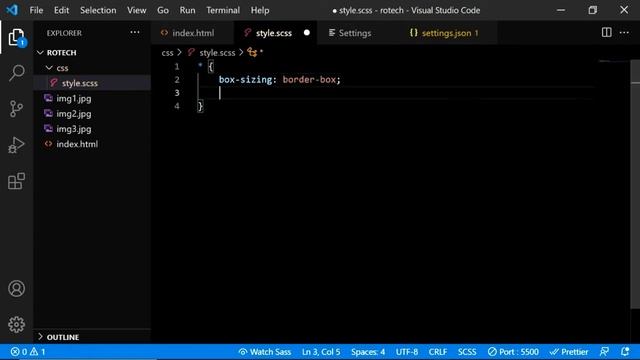Click the Prettier status bar item
The height and width of the screenshot is (360, 640).
569,351
